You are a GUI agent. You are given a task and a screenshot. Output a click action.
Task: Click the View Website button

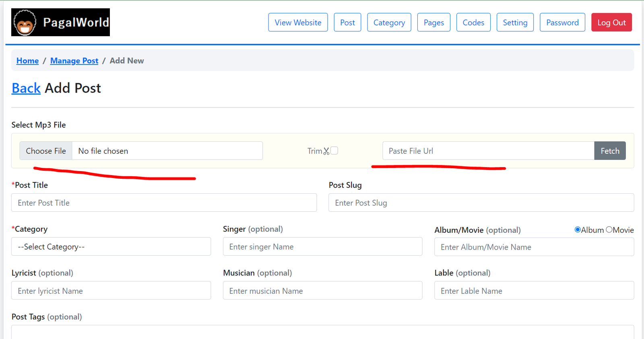[x=298, y=23]
